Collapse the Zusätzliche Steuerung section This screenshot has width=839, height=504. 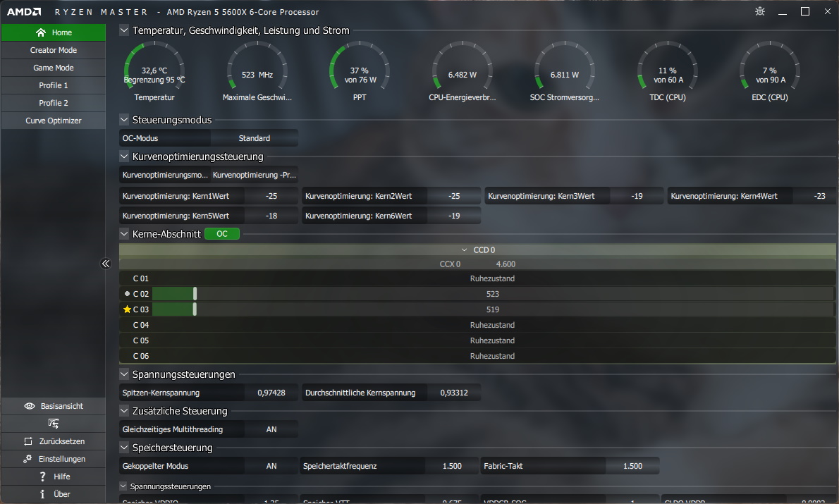click(124, 411)
